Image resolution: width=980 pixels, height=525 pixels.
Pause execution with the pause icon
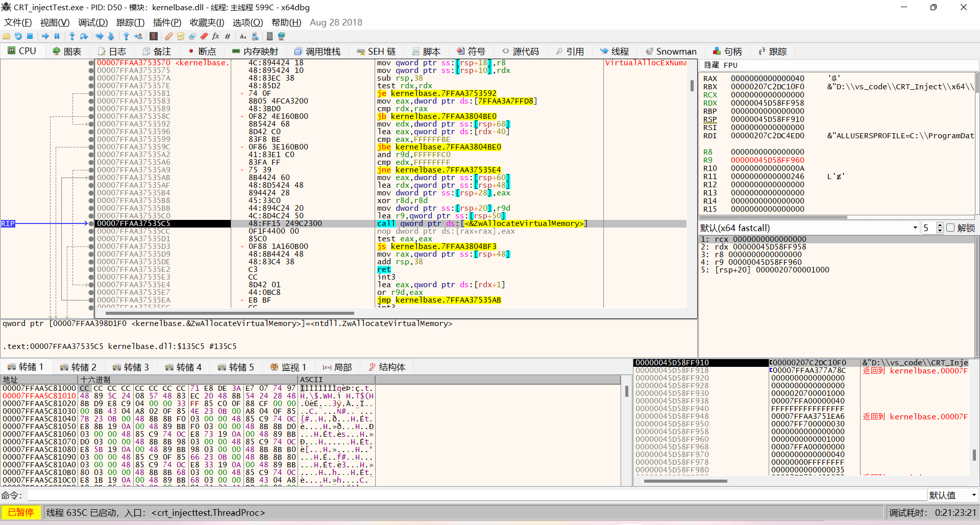(57, 36)
